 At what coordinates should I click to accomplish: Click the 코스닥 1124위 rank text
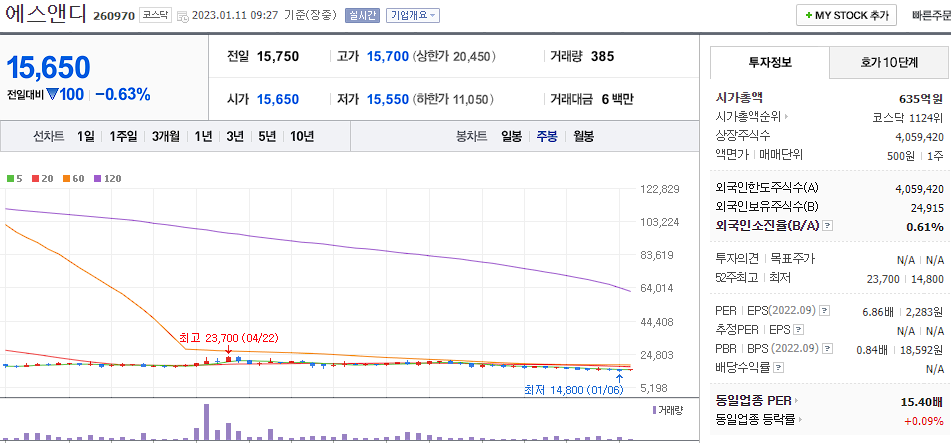coord(908,117)
